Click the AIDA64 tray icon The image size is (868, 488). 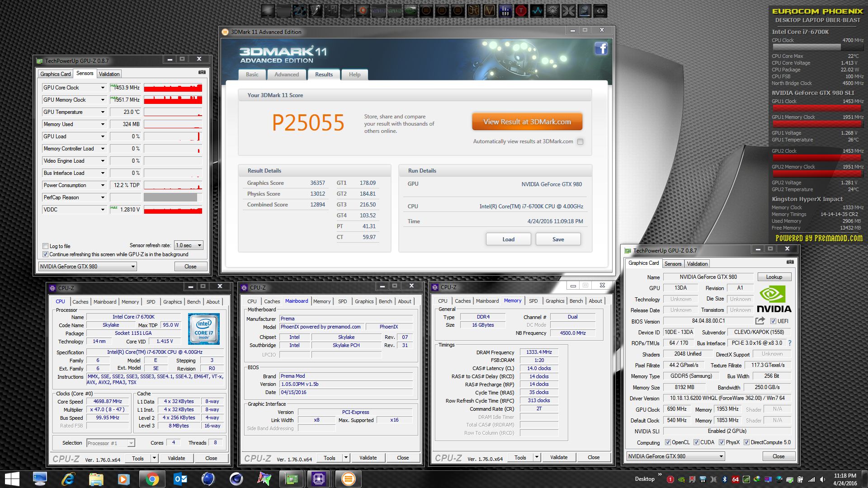tap(735, 479)
